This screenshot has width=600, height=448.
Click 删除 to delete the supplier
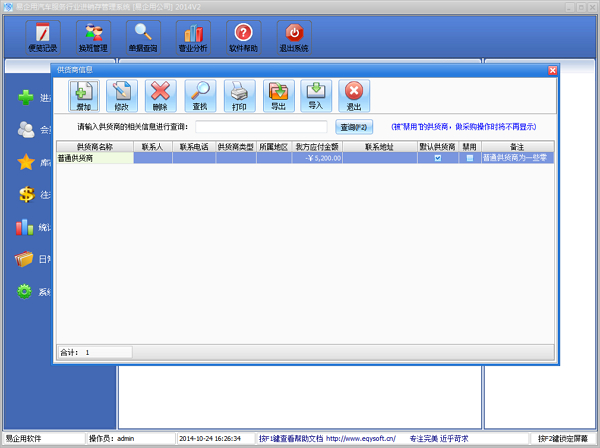coord(161,96)
